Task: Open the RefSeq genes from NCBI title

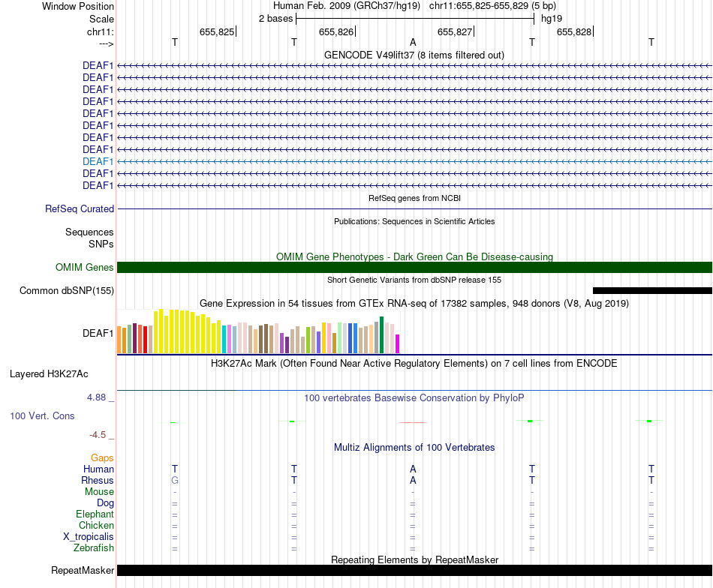Action: [414, 198]
